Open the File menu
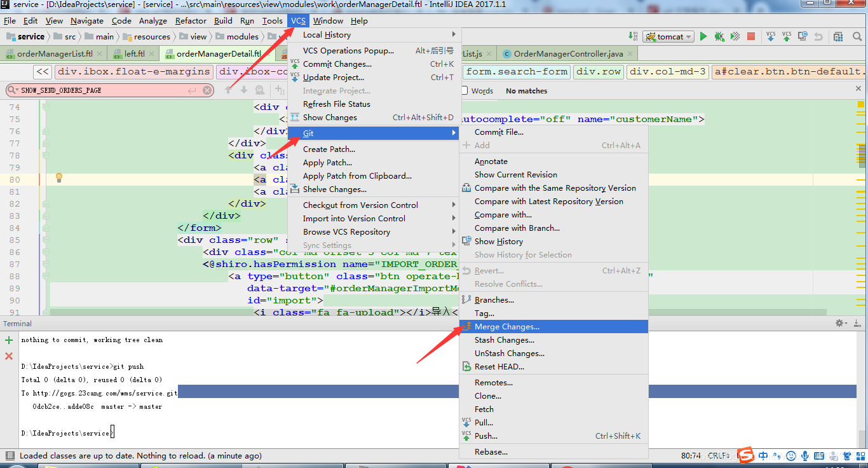868x468 pixels. (x=10, y=21)
